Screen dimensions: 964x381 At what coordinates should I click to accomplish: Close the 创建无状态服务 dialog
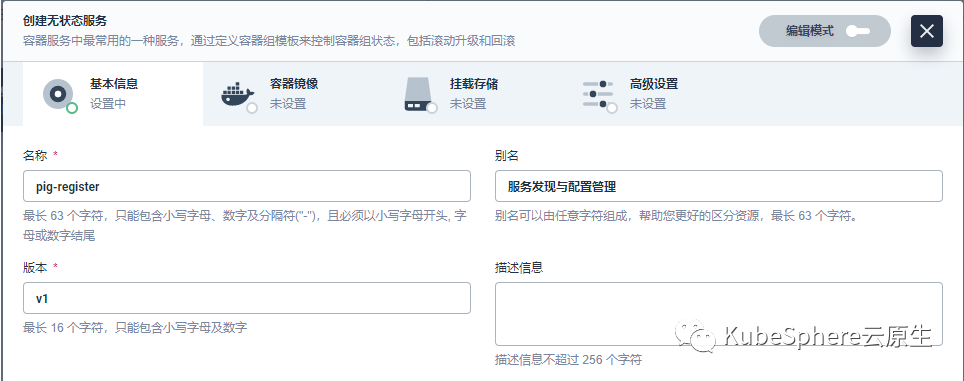pyautogui.click(x=926, y=31)
